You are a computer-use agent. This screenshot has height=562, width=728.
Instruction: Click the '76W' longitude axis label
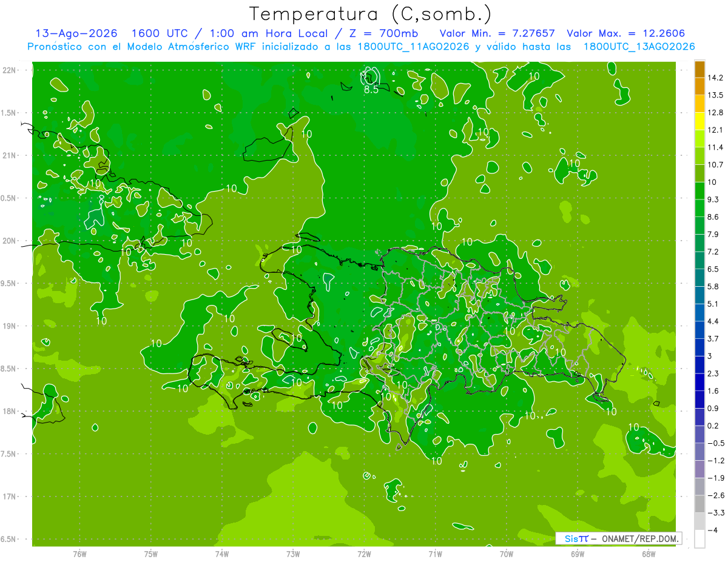pos(79,554)
